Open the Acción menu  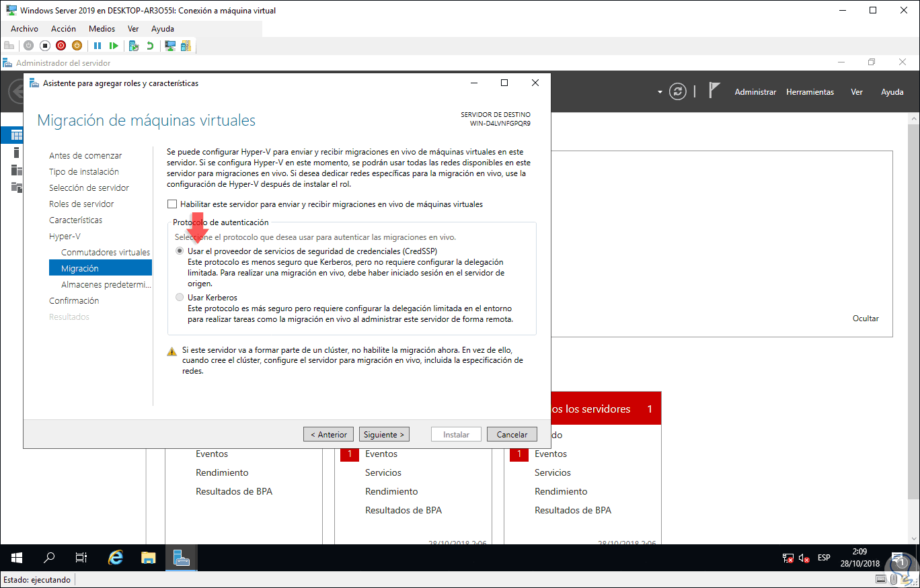[64, 29]
